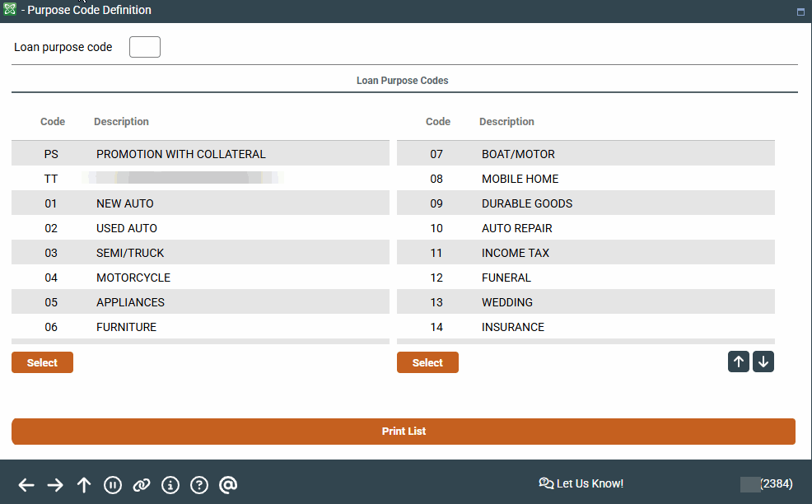Open the question mark help icon
Screen dimensions: 812x504
pyautogui.click(x=199, y=485)
